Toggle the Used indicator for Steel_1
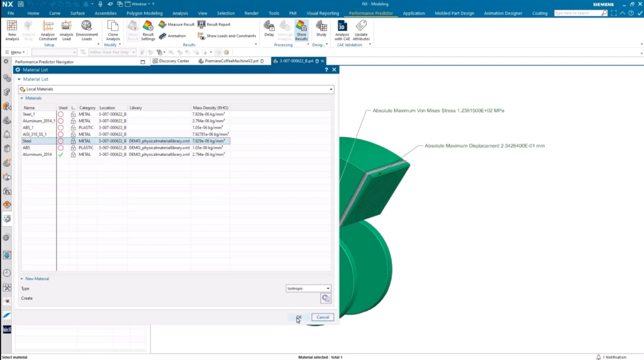 coord(61,114)
